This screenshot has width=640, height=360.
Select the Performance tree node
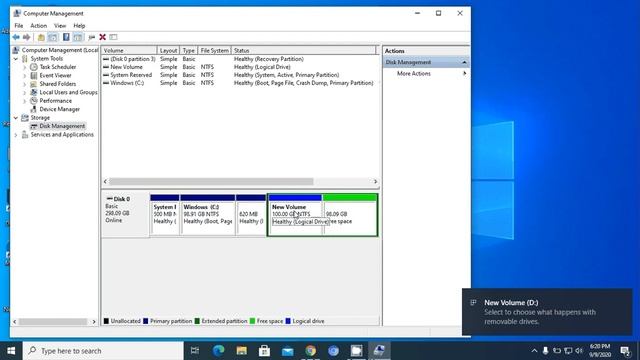point(56,101)
